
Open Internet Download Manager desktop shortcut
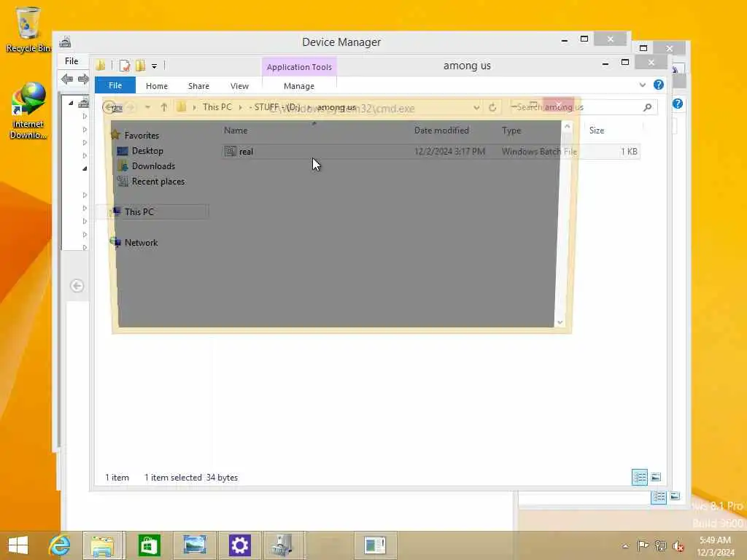[28, 111]
